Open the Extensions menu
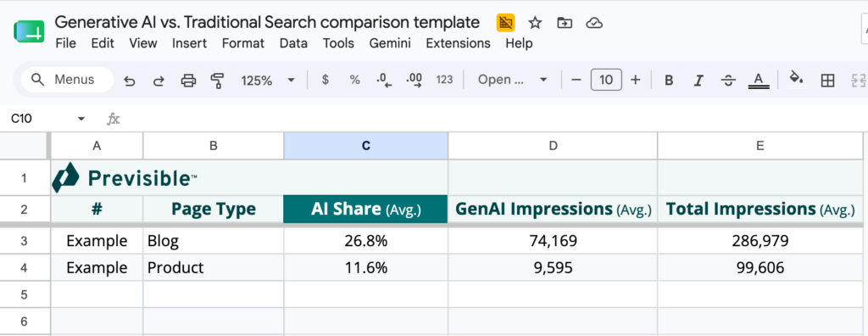Screen dimensions: 868x336 click(x=458, y=43)
